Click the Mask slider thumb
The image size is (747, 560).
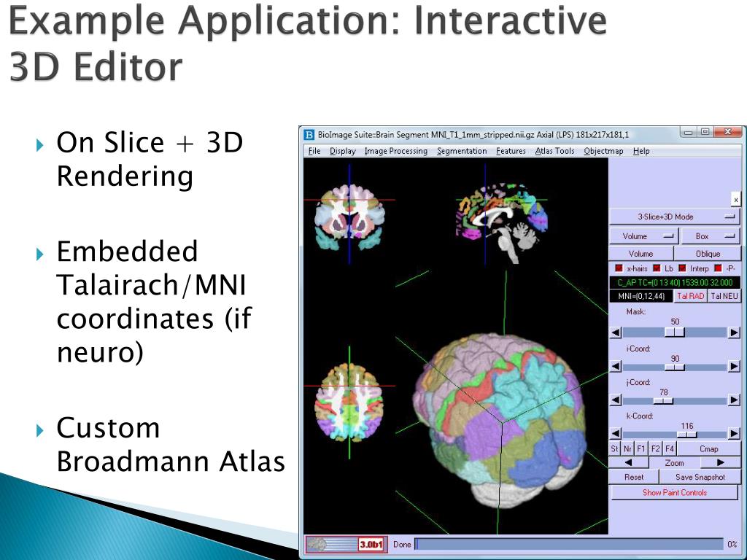pyautogui.click(x=675, y=332)
